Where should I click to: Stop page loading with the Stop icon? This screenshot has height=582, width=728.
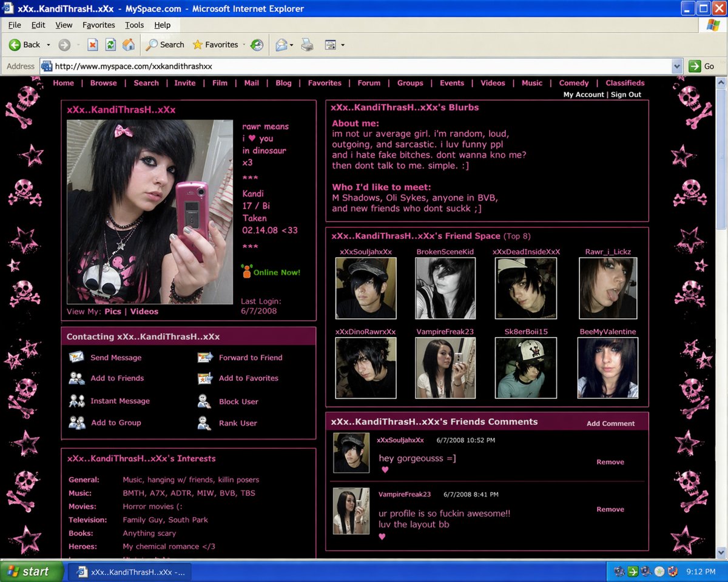point(92,45)
